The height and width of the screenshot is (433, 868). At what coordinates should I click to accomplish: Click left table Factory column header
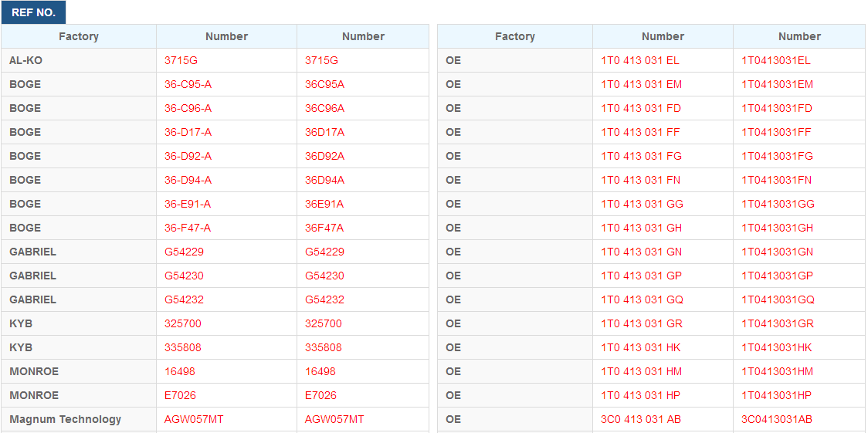click(x=79, y=36)
